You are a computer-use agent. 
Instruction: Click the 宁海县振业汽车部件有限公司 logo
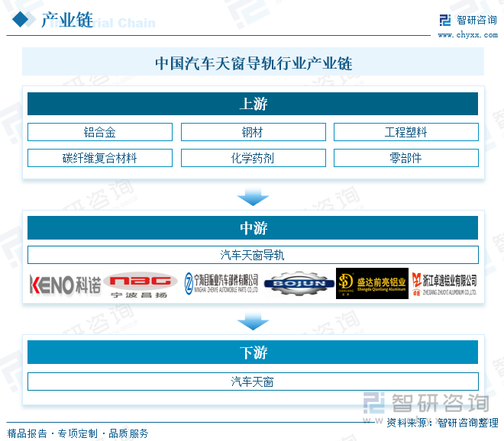tap(221, 284)
